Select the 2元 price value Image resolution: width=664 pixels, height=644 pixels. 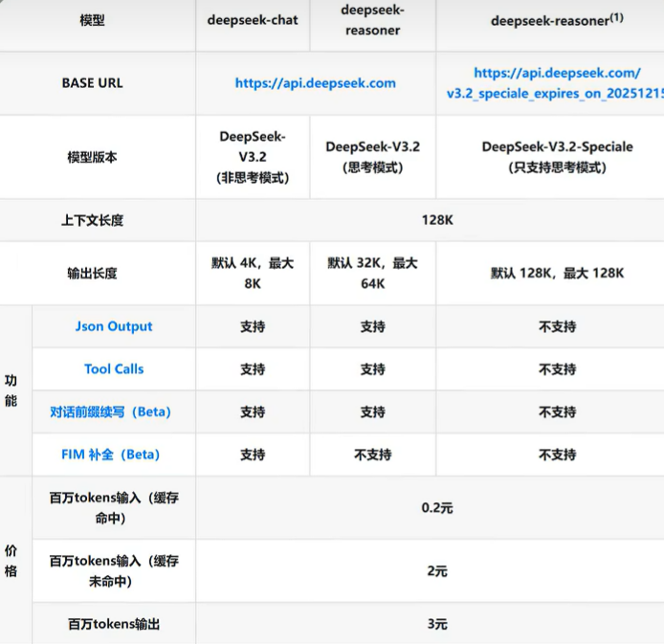[437, 570]
